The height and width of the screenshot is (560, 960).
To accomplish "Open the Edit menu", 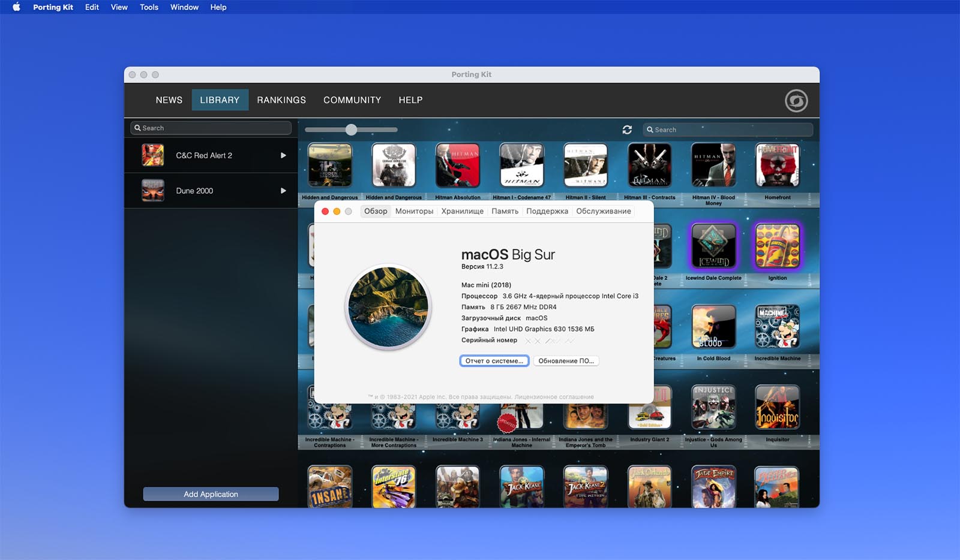I will (x=92, y=7).
